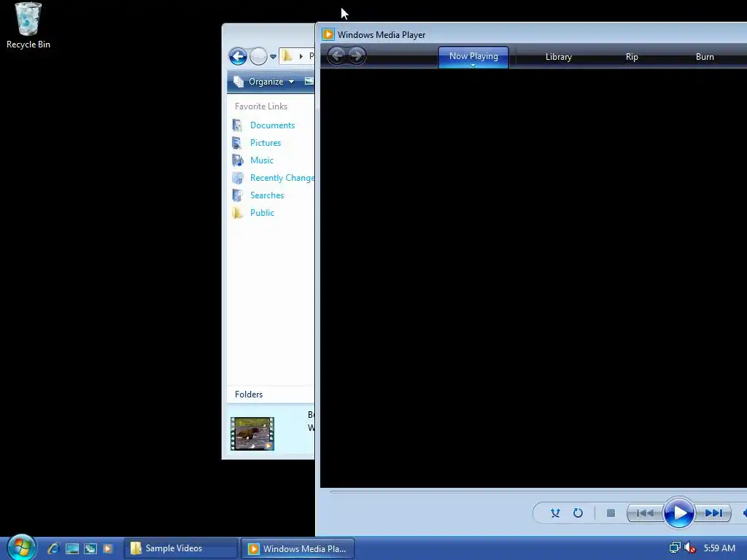This screenshot has height=560, width=747.
Task: Click the folder icon in Explorer's address bar
Action: [287, 56]
